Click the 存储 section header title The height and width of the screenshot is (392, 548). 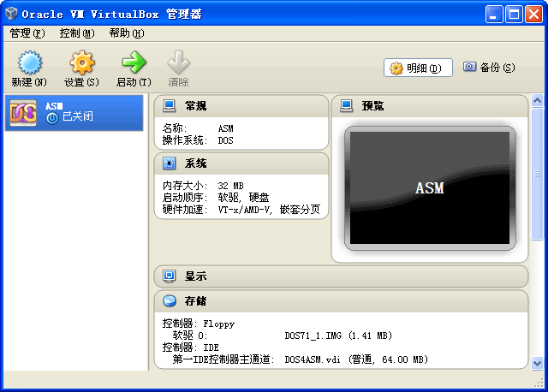(196, 300)
